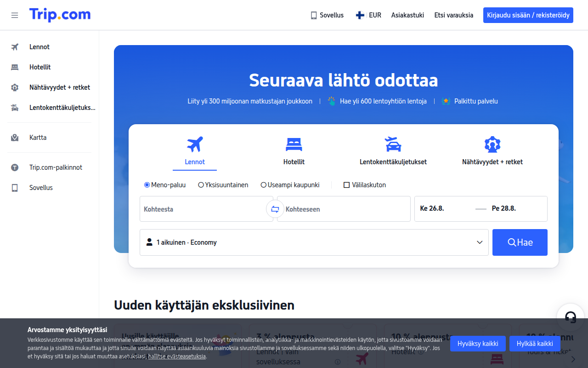Open Asiakastuki in the header
This screenshot has width=588, height=368.
[408, 15]
